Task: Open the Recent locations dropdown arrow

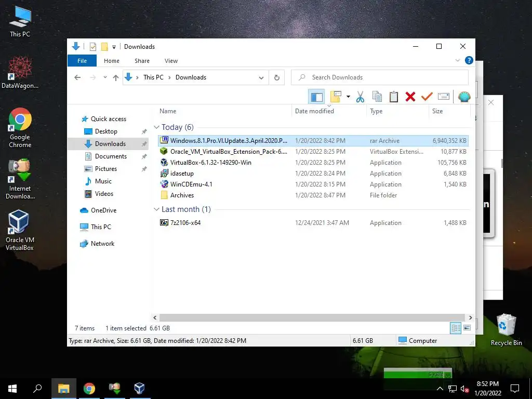Action: click(x=105, y=77)
